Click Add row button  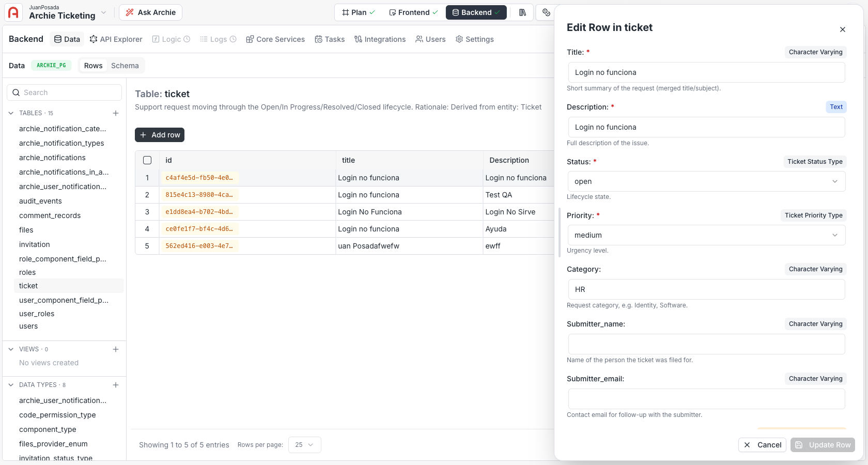click(x=160, y=135)
